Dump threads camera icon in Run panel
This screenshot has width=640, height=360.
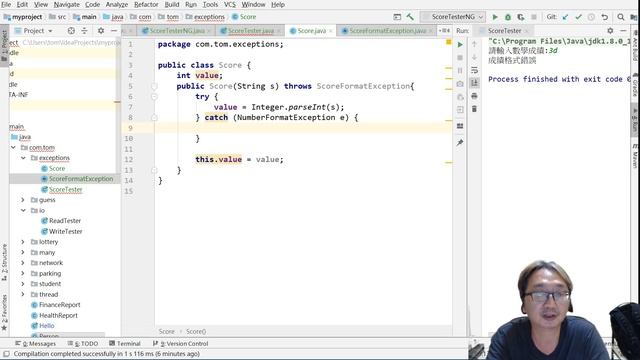pyautogui.click(x=460, y=84)
